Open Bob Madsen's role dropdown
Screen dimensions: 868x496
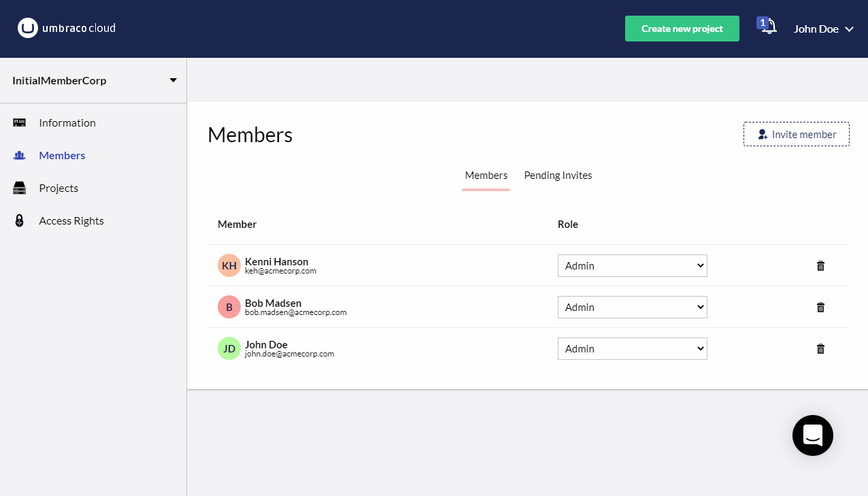coord(633,307)
